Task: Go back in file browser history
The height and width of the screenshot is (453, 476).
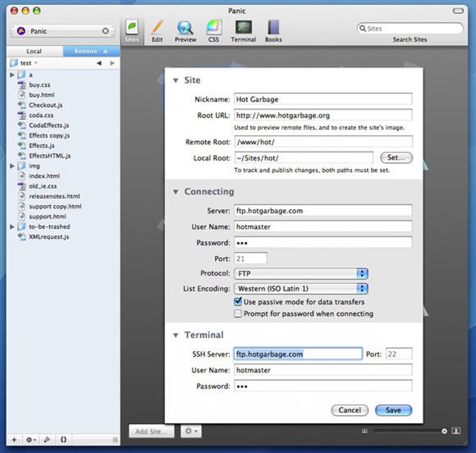Action: [99, 63]
